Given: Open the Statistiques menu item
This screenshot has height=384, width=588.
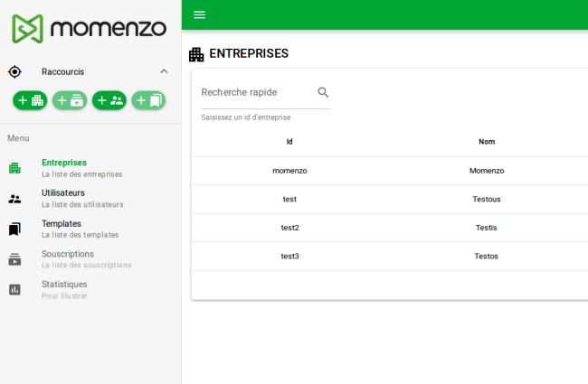Looking at the screenshot, I should click(x=90, y=290).
